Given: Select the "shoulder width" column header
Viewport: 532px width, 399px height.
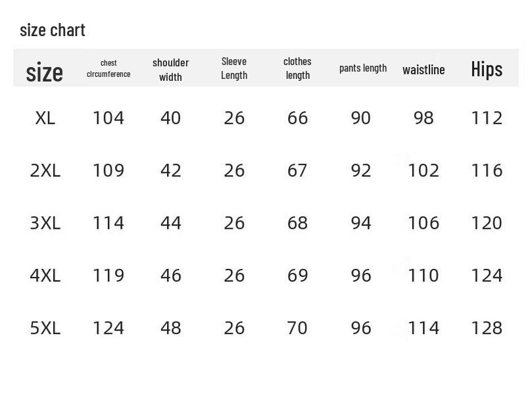Looking at the screenshot, I should coord(170,69).
